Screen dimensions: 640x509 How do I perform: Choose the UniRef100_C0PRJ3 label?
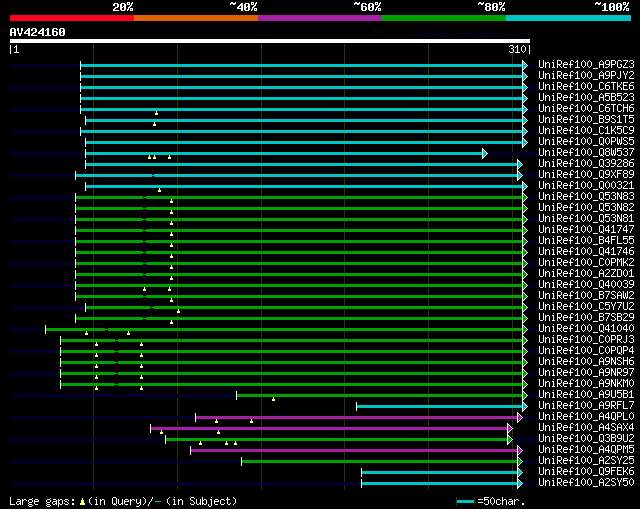point(586,340)
